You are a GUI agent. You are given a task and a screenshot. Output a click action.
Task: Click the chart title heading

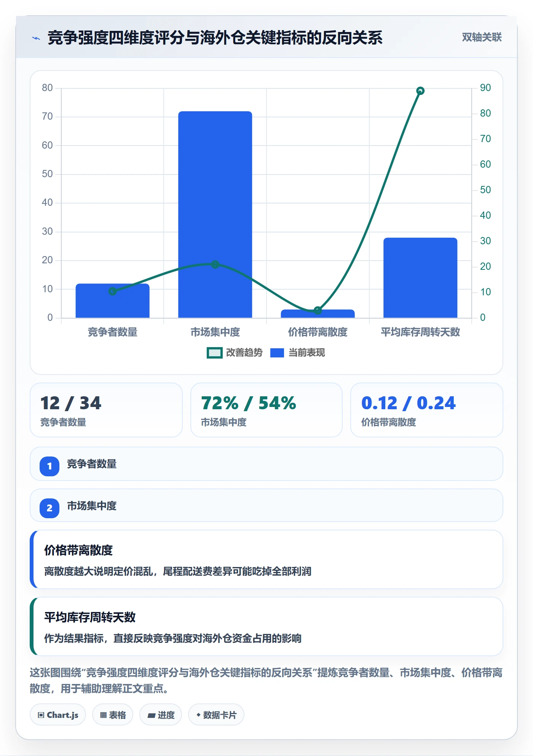[215, 38]
